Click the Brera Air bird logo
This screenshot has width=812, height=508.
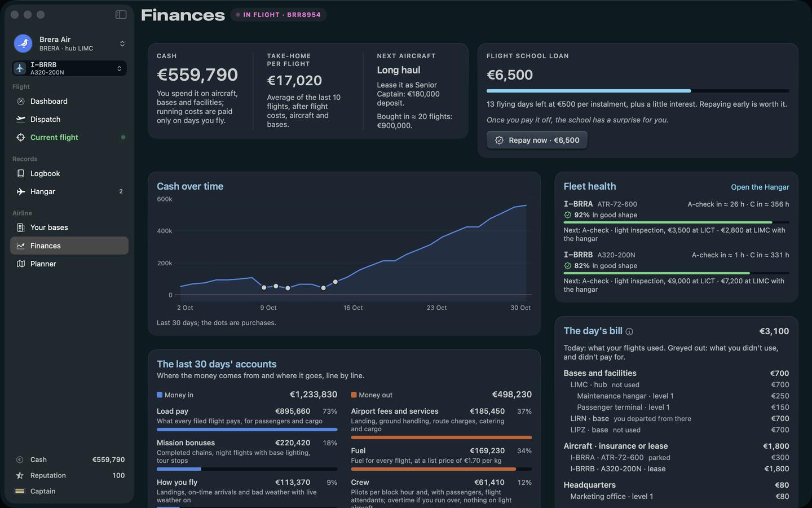point(23,43)
